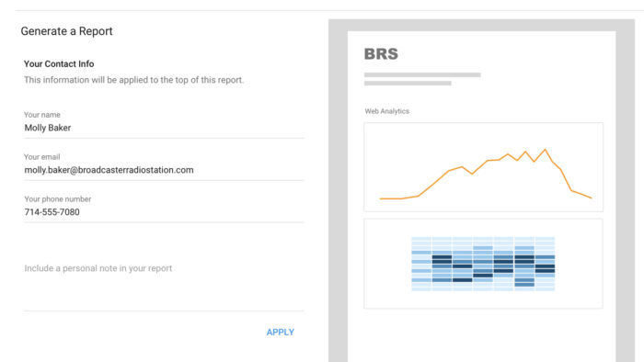The image size is (644, 362).
Task: Click the gray margin above the report page
Action: 481,25
